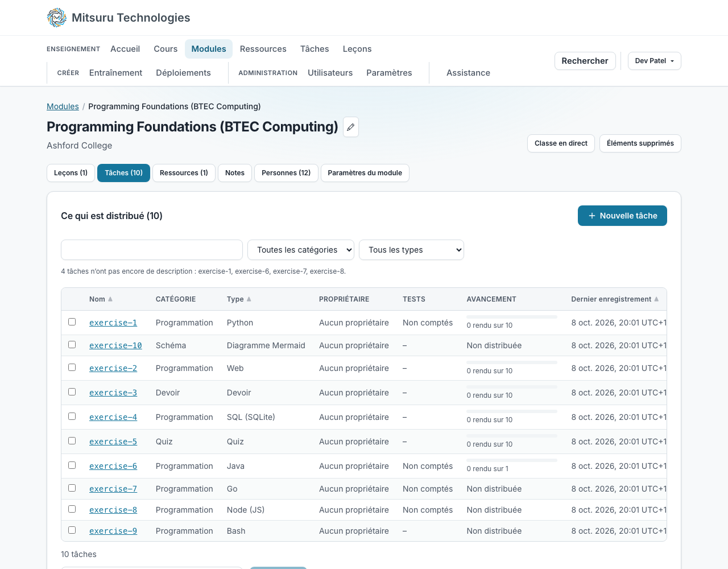This screenshot has height=569, width=728.
Task: Open Utilisateurs under Administration
Action: pos(330,73)
